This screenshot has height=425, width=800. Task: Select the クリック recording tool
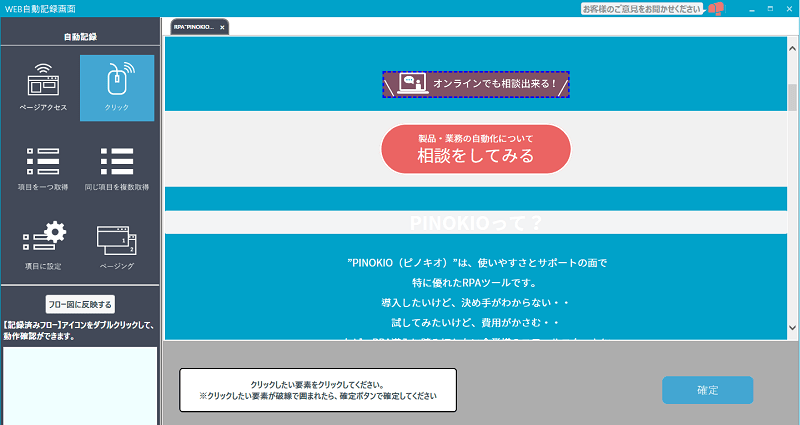(117, 88)
